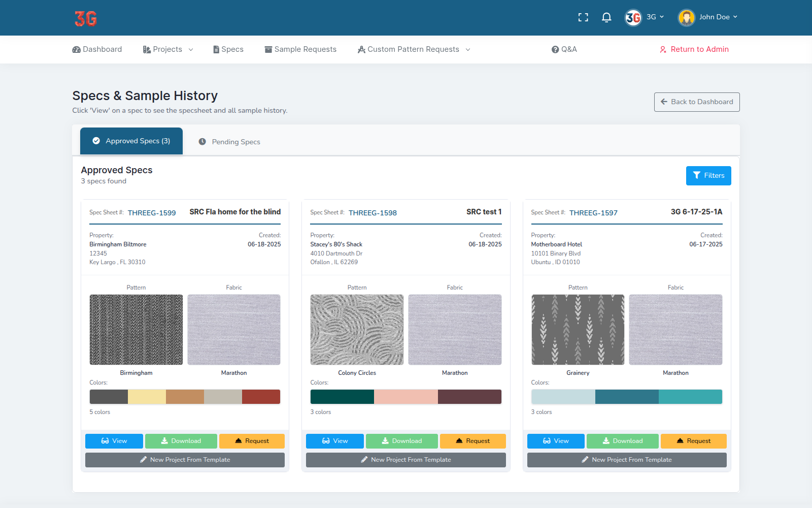Click the Dashboard gauge icon

pyautogui.click(x=76, y=50)
